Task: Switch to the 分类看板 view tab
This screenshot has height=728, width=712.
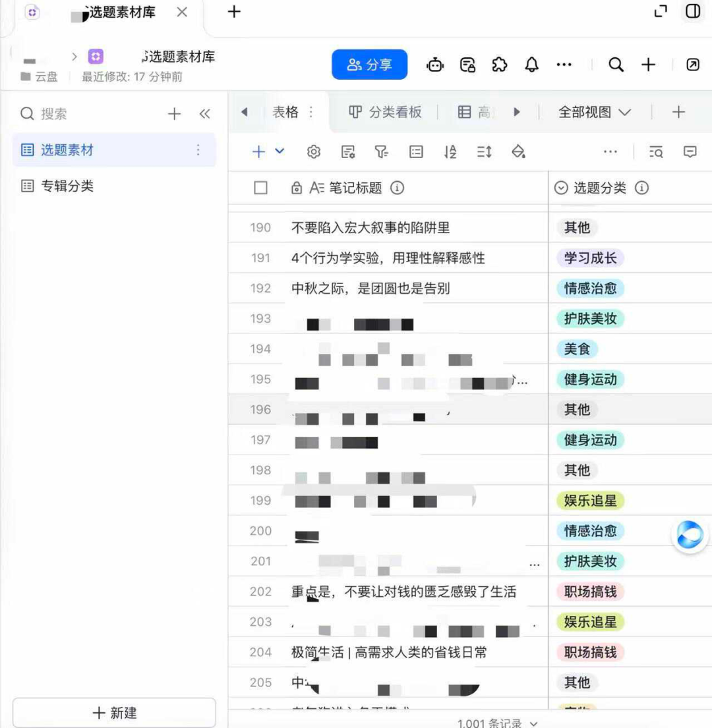Action: coord(385,112)
